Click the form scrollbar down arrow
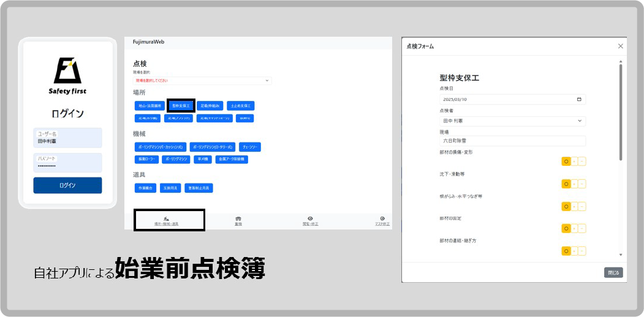The width and height of the screenshot is (644, 317). click(x=621, y=255)
